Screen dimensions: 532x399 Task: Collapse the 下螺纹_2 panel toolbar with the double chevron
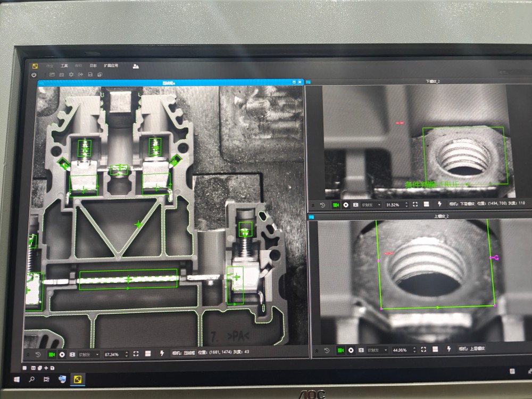point(313,205)
